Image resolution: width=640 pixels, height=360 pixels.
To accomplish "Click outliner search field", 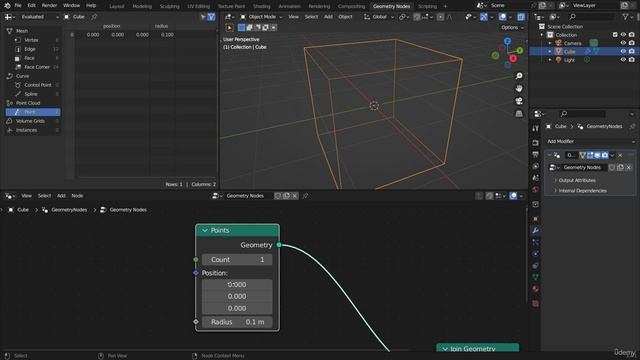I will coord(591,17).
